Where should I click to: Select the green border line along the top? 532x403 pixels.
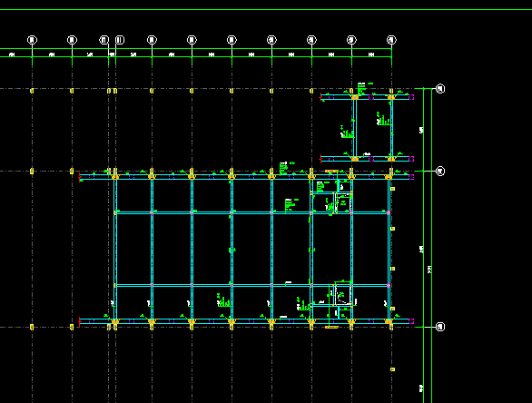coord(266,9)
